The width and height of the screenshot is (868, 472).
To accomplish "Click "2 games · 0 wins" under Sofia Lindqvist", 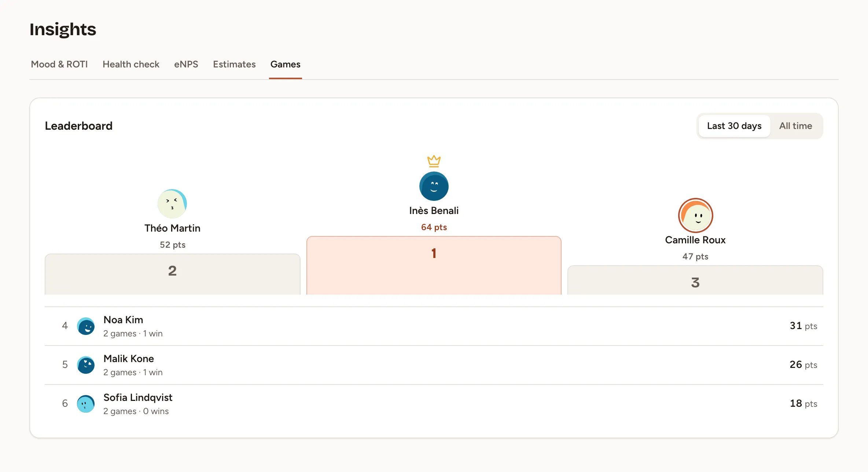I will point(136,411).
